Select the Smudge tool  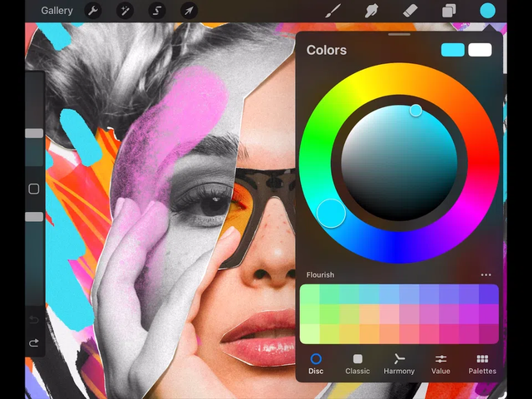372,11
